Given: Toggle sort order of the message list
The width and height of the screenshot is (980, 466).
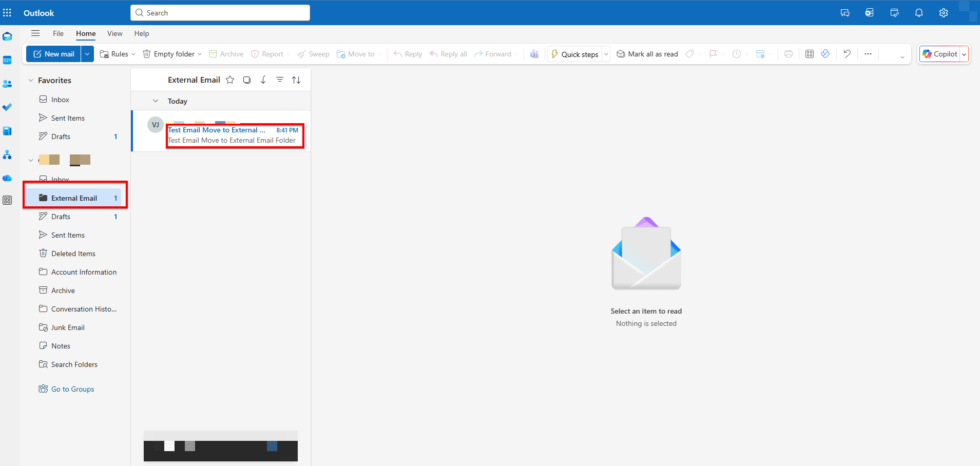Looking at the screenshot, I should pyautogui.click(x=296, y=80).
